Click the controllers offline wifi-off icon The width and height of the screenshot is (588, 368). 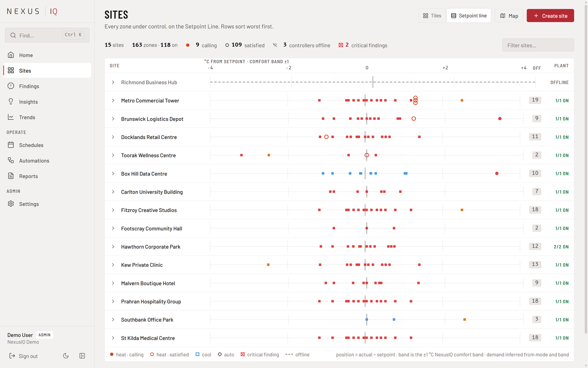click(x=275, y=45)
